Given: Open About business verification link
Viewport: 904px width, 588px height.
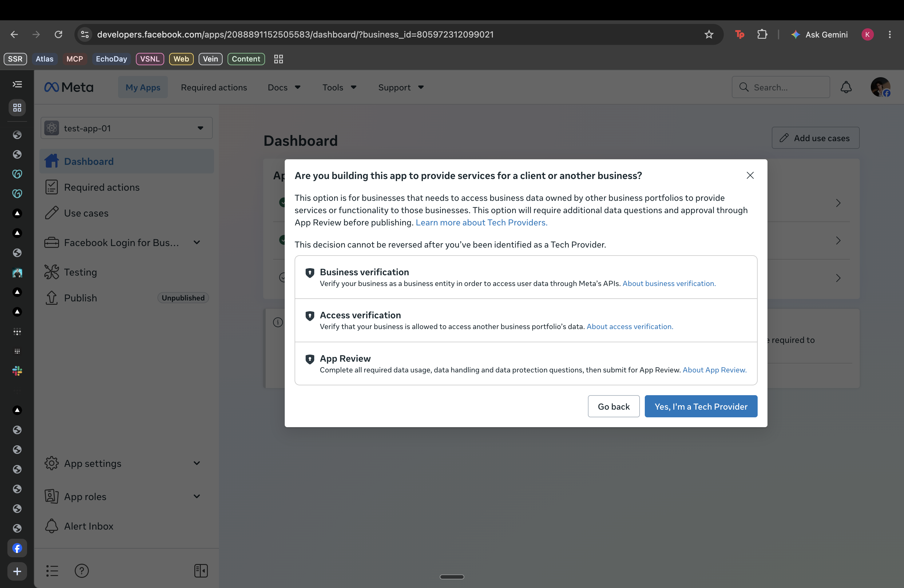Looking at the screenshot, I should pos(669,283).
